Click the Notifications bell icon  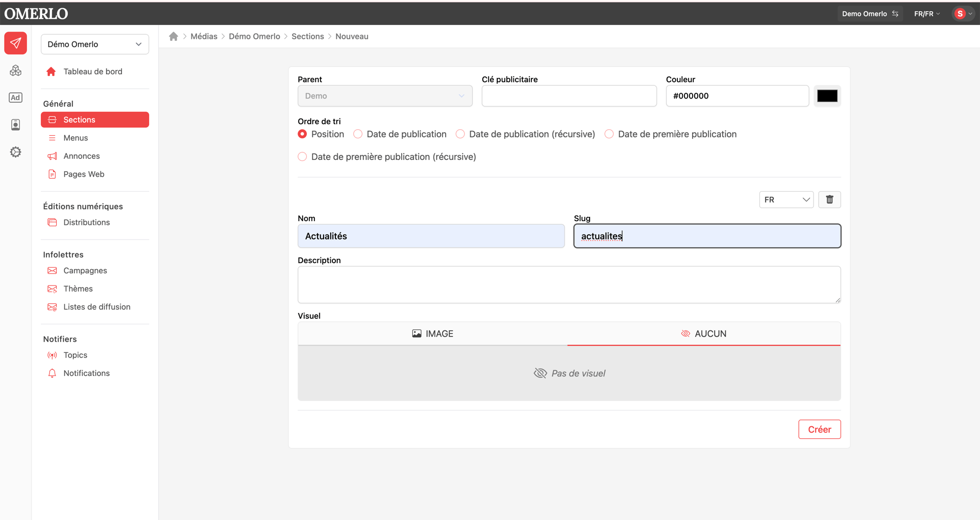52,373
